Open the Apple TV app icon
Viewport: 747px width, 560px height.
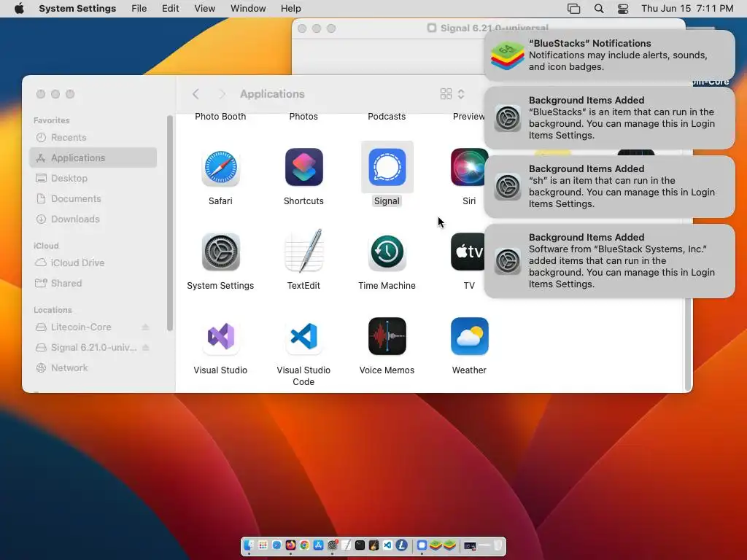[469, 252]
